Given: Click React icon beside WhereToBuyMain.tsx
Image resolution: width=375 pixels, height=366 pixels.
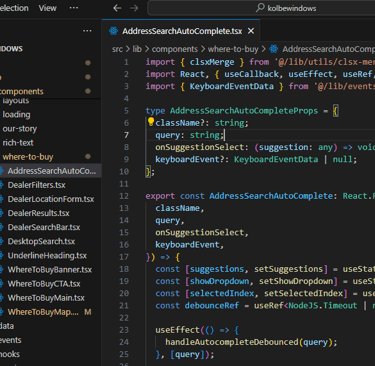Looking at the screenshot, I should (2, 298).
